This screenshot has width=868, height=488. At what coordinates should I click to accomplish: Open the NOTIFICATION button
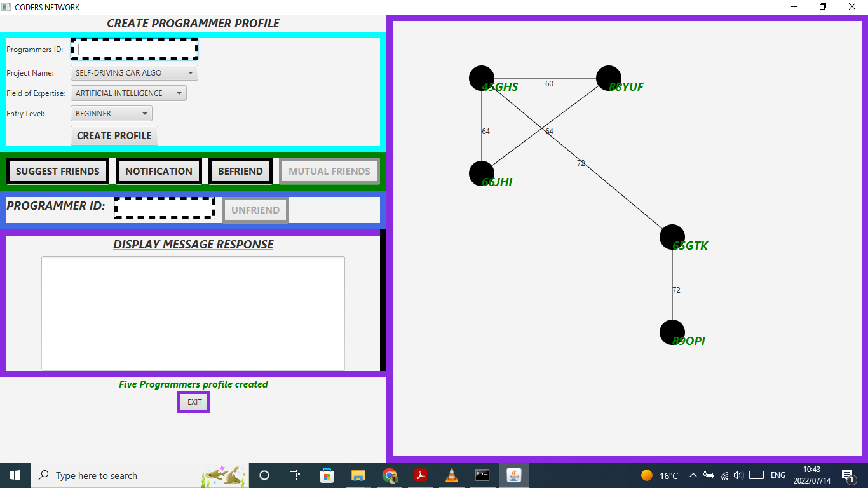(x=159, y=172)
